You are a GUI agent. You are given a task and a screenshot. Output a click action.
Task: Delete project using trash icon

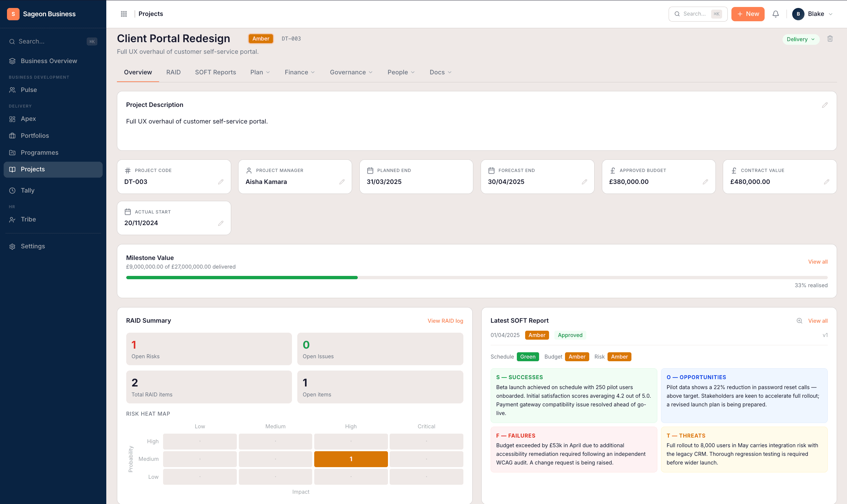[x=830, y=39]
